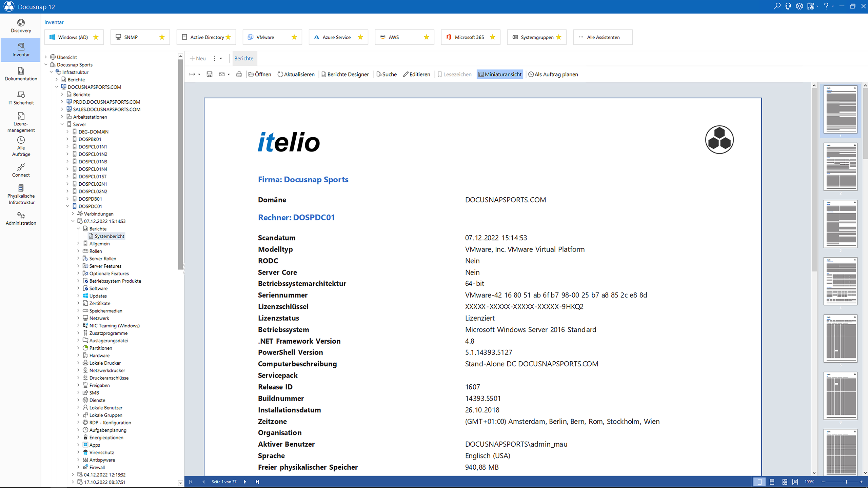The image size is (868, 488).
Task: Toggle favorite star for AWS
Action: 427,37
